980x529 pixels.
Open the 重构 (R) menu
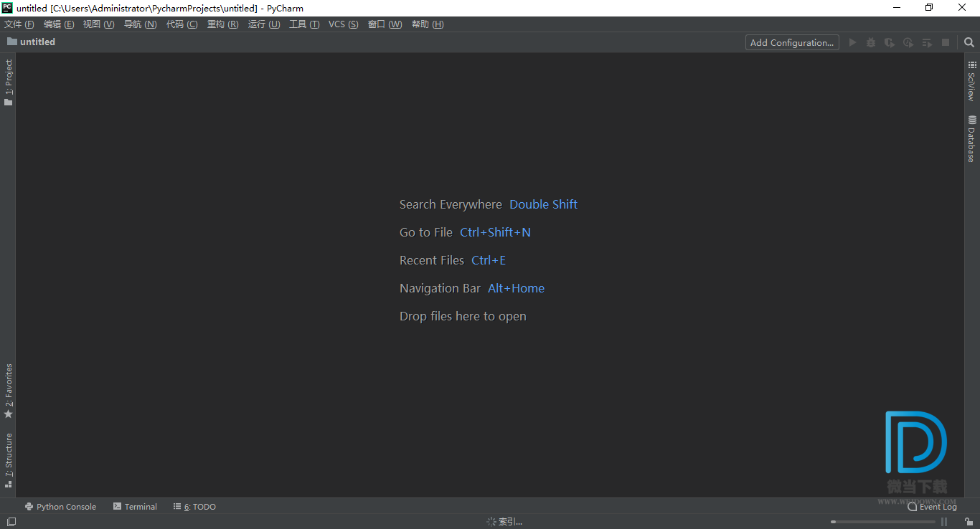222,24
